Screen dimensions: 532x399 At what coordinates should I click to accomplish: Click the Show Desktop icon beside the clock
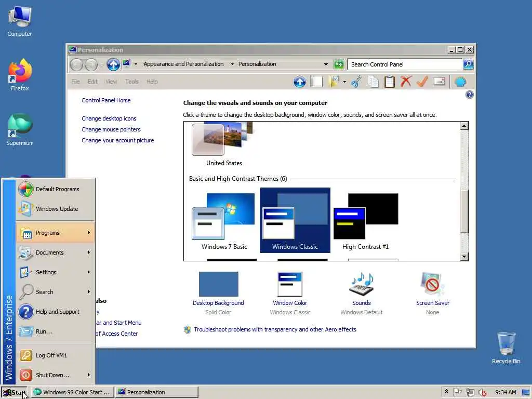point(526,392)
